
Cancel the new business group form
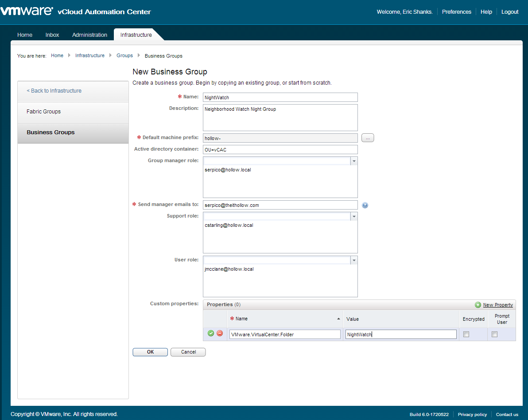188,352
